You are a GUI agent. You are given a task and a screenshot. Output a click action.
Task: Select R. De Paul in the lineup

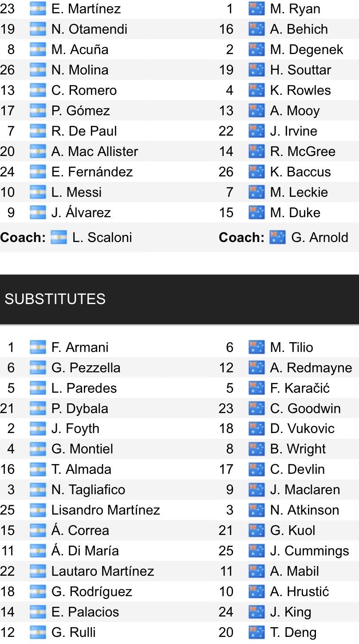click(84, 131)
